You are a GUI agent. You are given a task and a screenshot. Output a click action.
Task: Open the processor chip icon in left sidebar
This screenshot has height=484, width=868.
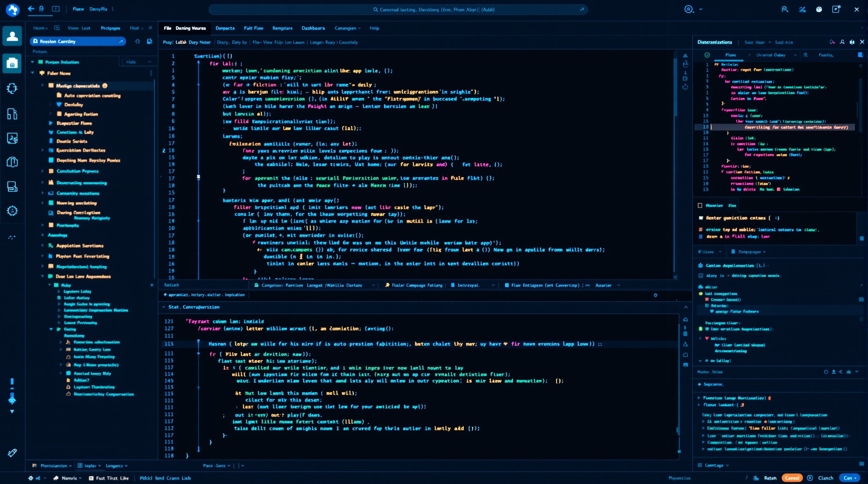12,88
